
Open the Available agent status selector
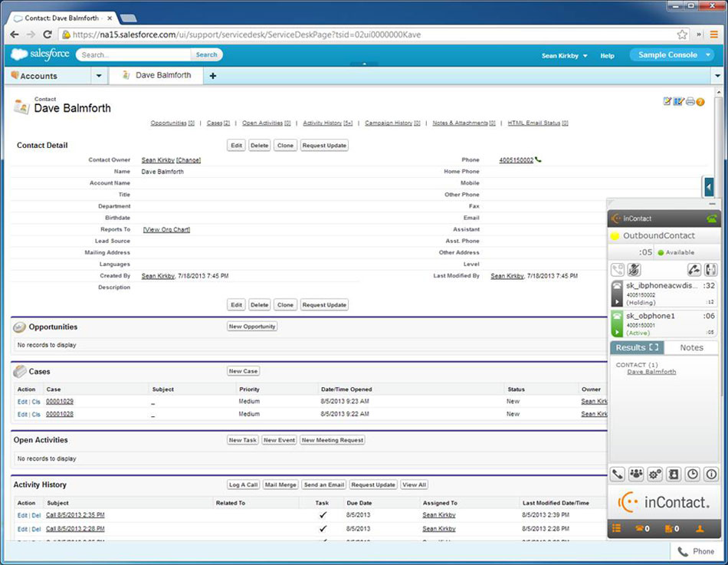[676, 252]
